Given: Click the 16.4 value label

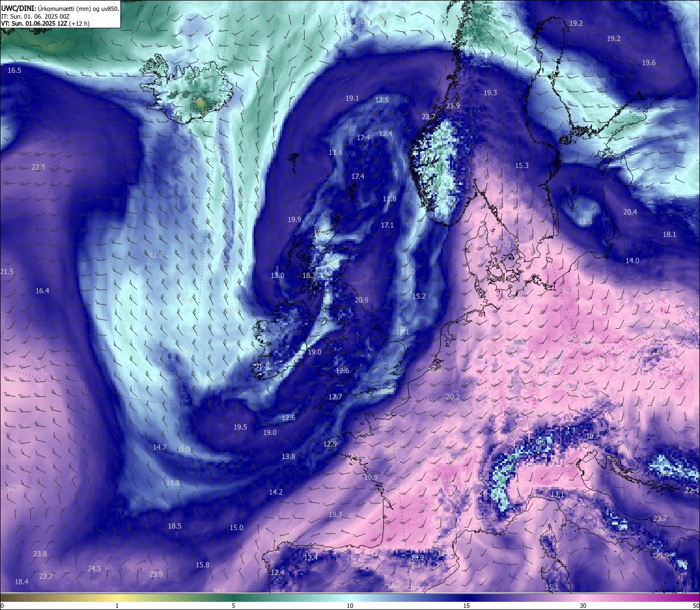Looking at the screenshot, I should click(42, 291).
